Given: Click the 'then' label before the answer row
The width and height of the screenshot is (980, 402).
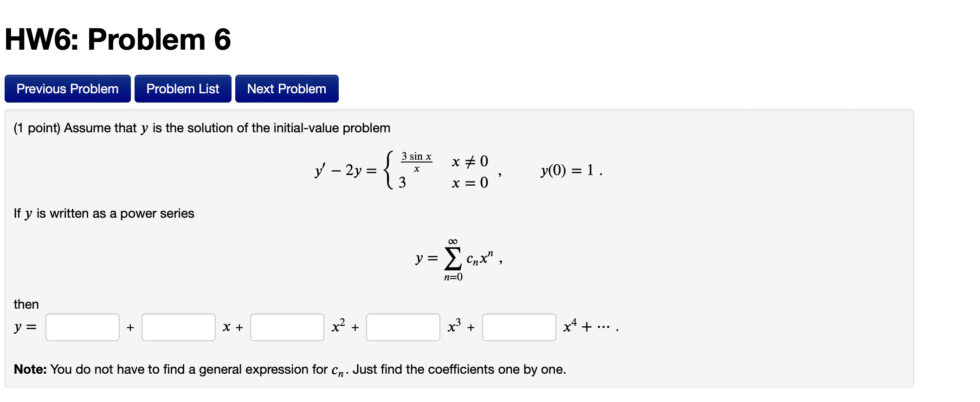Looking at the screenshot, I should [x=26, y=304].
